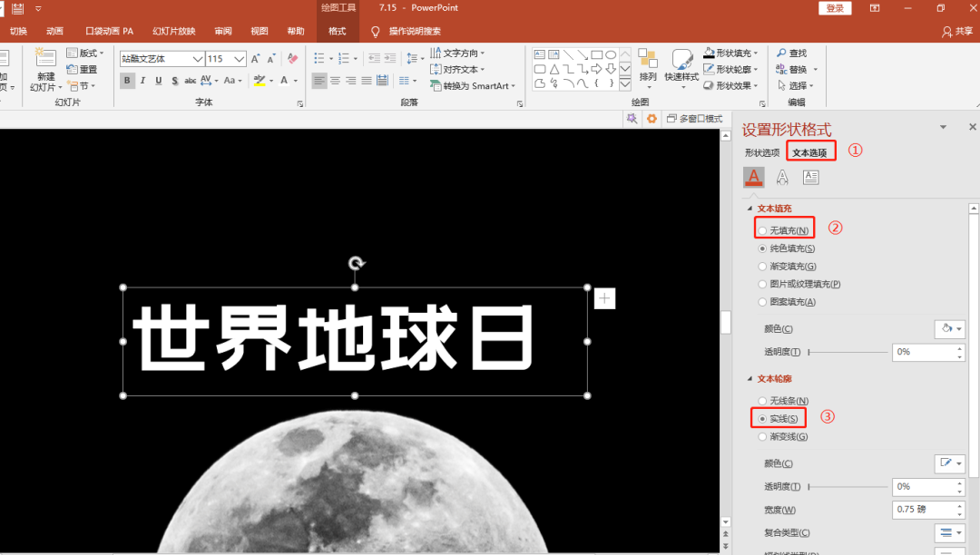Increase font size with large A icon

[255, 59]
